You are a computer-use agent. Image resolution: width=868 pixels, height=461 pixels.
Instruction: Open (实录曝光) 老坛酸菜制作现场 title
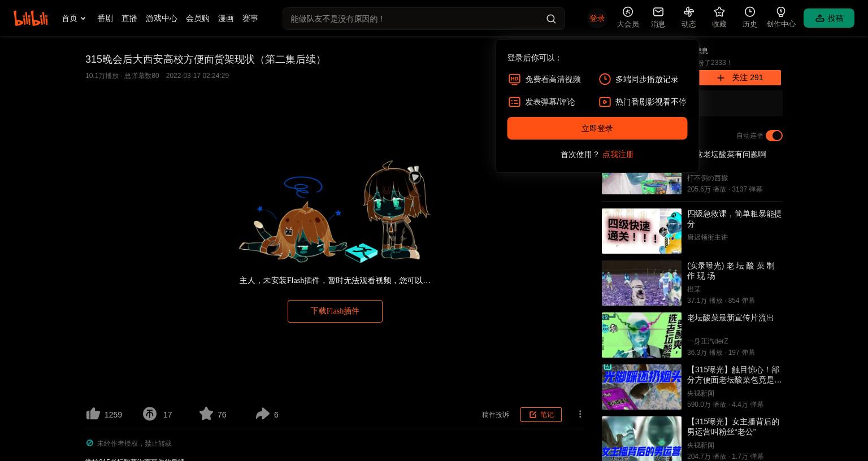[731, 271]
